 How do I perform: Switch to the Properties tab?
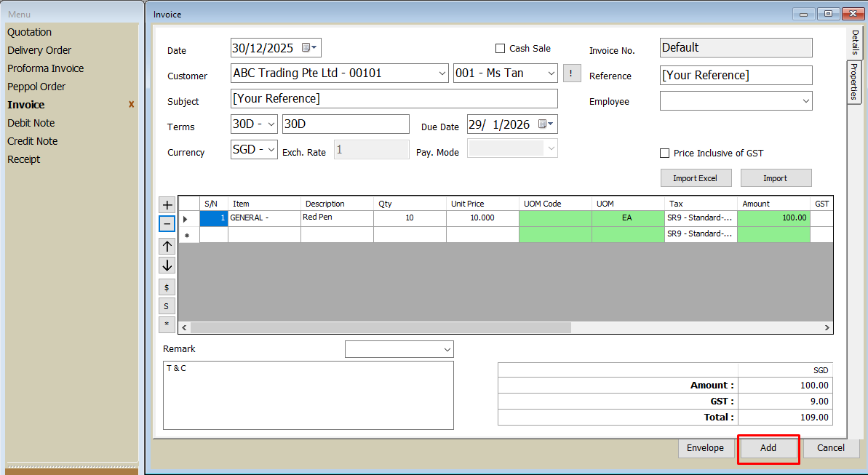[x=854, y=81]
